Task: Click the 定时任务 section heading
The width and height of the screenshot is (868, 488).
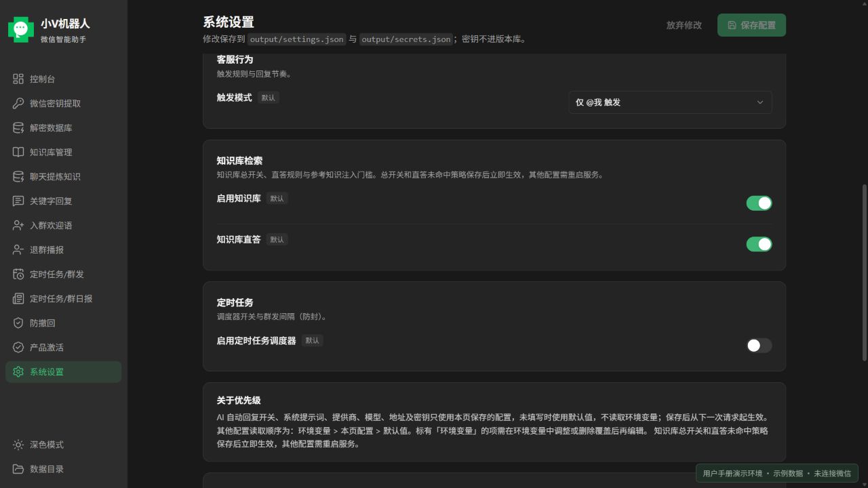Action: [x=235, y=302]
